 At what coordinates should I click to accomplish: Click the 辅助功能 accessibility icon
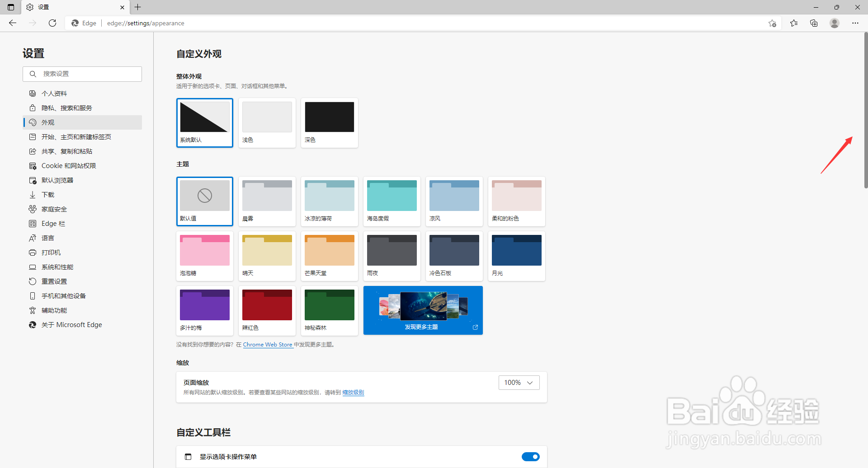pos(33,310)
